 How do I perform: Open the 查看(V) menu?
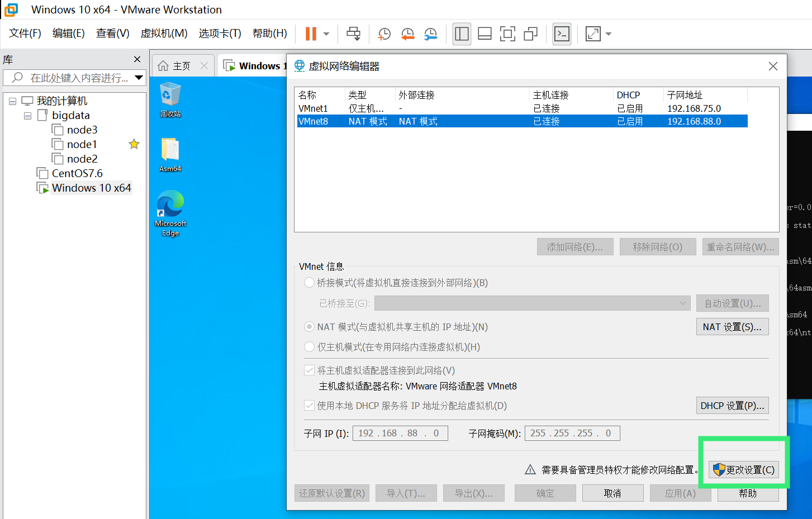[112, 34]
